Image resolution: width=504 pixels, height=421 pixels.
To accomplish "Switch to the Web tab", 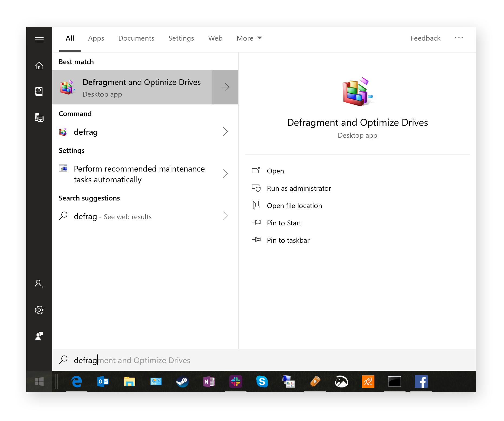I will [x=215, y=38].
